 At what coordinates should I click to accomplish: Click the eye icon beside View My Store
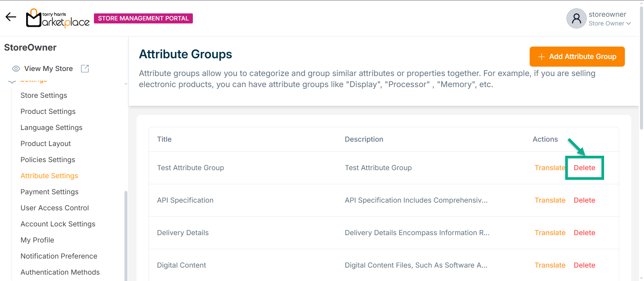pos(16,69)
